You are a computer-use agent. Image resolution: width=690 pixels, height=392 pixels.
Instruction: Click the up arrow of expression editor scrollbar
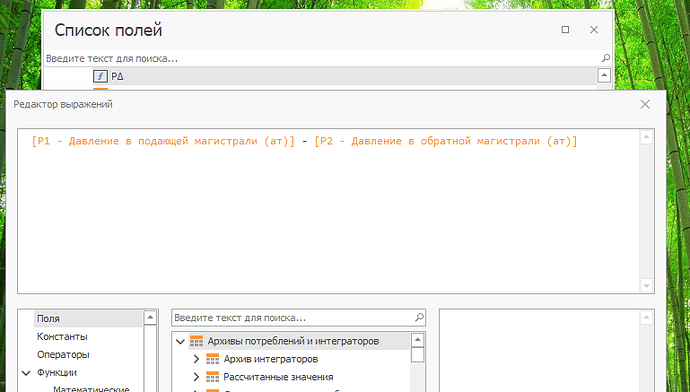point(646,137)
